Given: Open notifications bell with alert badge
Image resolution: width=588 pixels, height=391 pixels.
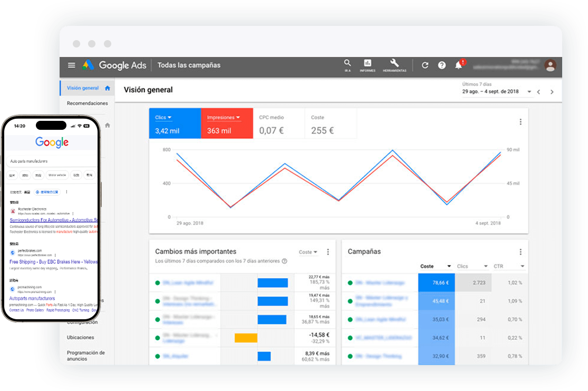Looking at the screenshot, I should click(x=459, y=65).
